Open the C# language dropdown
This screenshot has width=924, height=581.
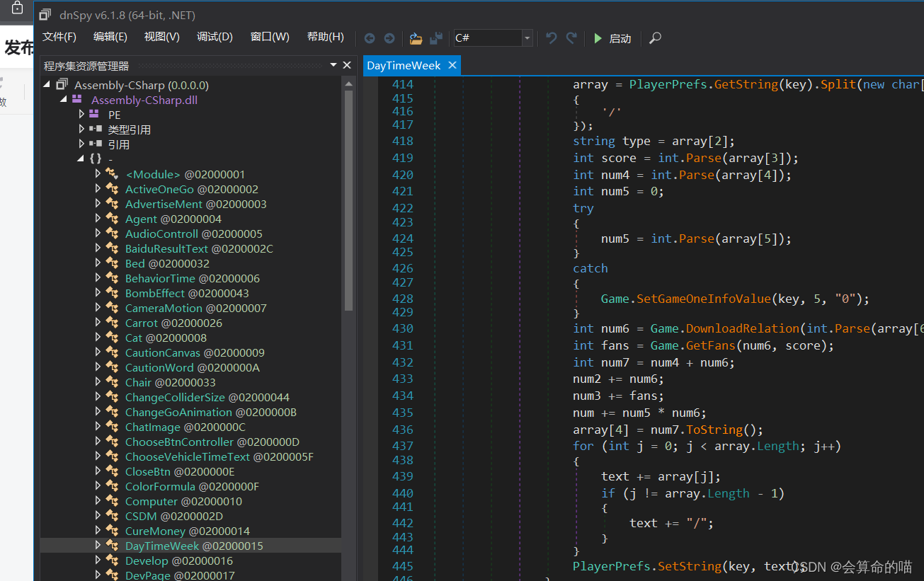(x=527, y=38)
